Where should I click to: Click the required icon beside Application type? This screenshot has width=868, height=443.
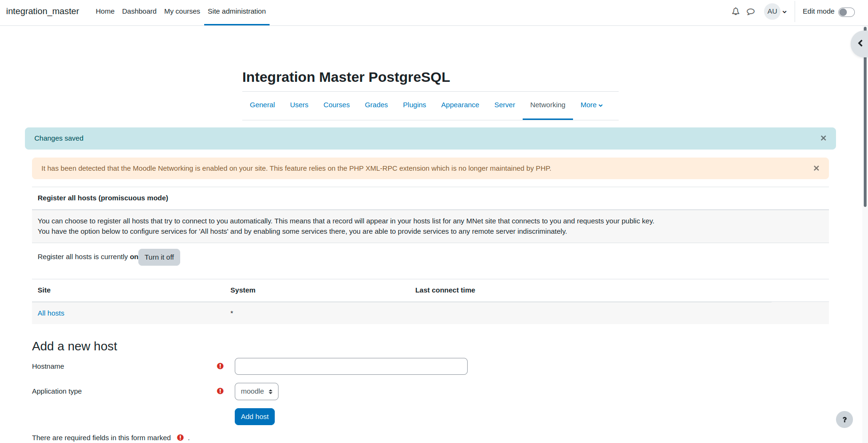220,391
